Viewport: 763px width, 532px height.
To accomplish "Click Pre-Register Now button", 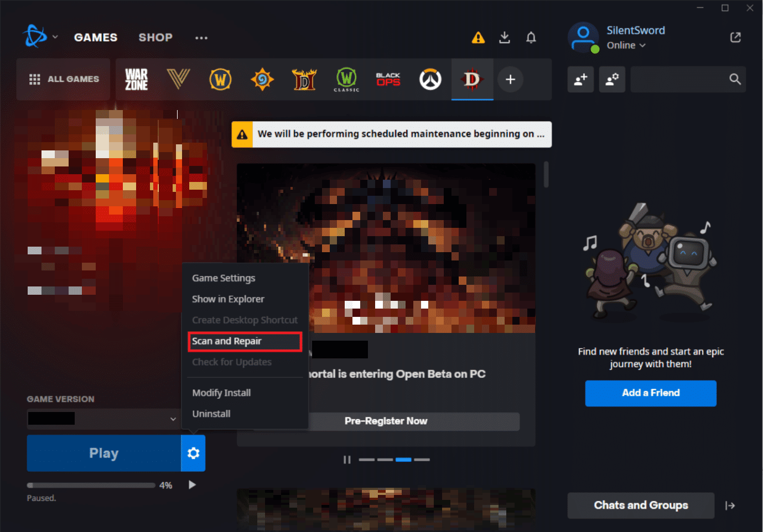I will [386, 421].
